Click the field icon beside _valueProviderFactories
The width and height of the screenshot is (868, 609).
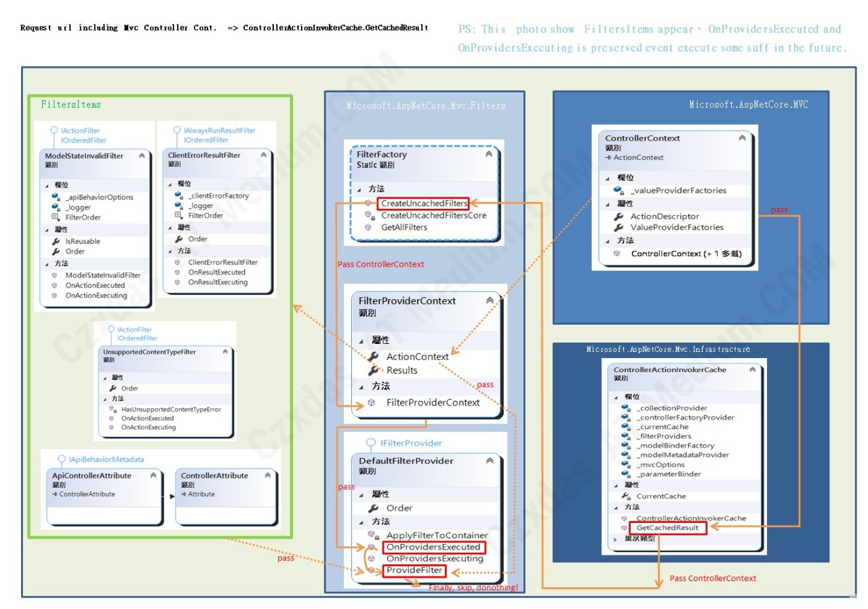[x=618, y=191]
